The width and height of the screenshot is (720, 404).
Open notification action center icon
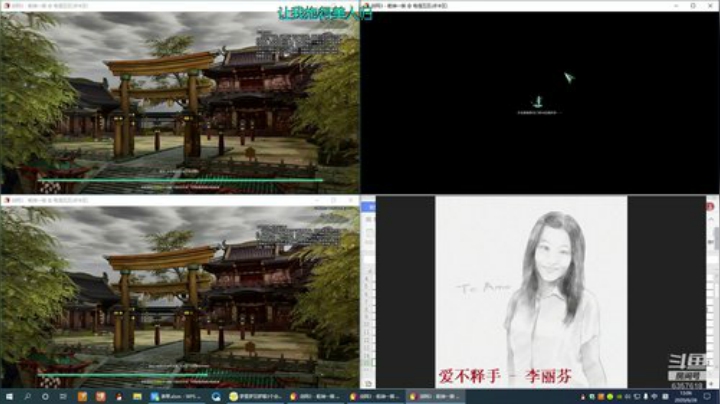tap(707, 397)
